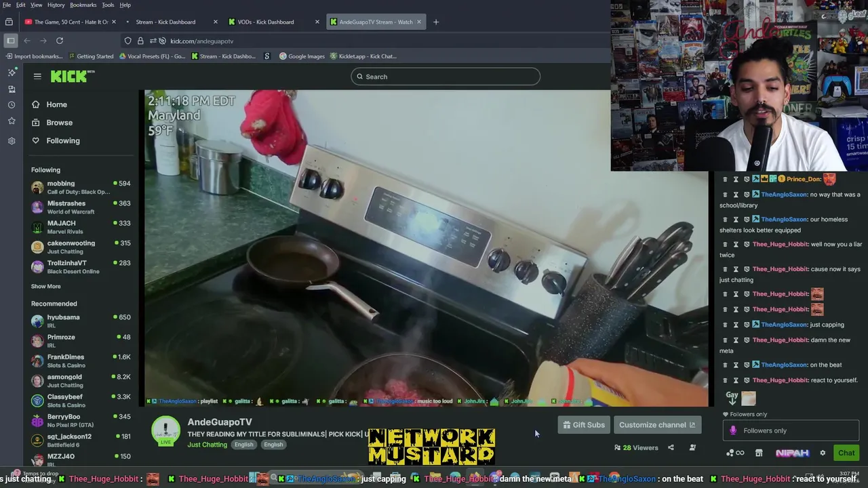Screen dimensions: 868x488
Task: Click the report user icon beside share
Action: point(692,447)
